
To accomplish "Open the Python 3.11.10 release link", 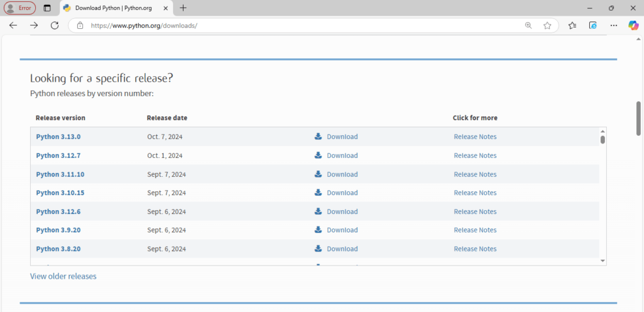I will tap(60, 174).
